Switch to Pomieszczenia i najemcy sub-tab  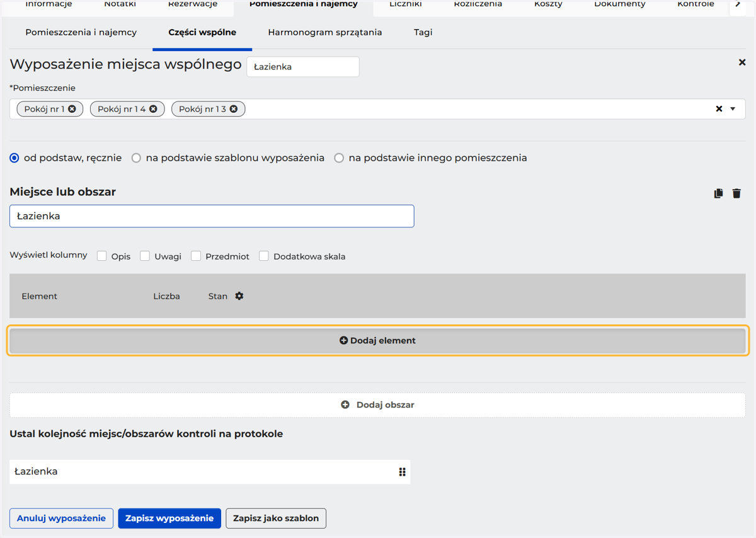coord(81,32)
